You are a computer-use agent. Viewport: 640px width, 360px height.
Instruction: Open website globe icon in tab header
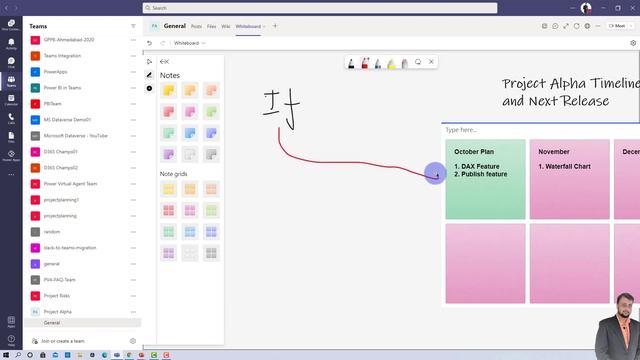click(x=587, y=26)
